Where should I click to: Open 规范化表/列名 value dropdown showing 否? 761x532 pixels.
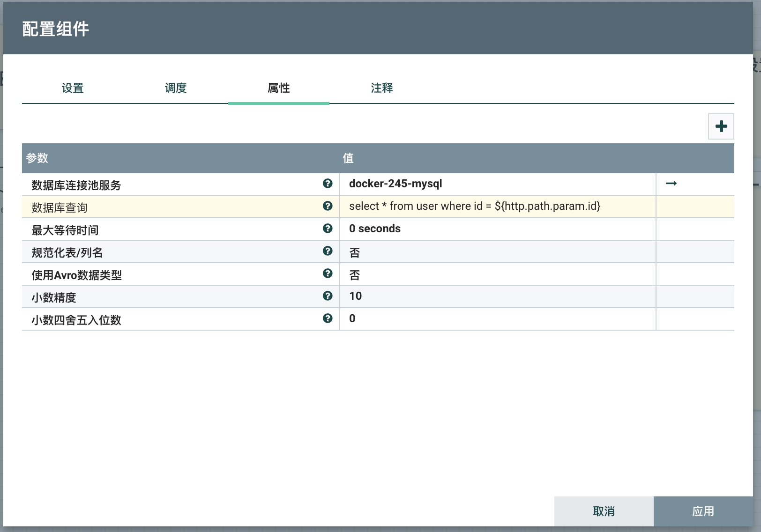point(497,252)
